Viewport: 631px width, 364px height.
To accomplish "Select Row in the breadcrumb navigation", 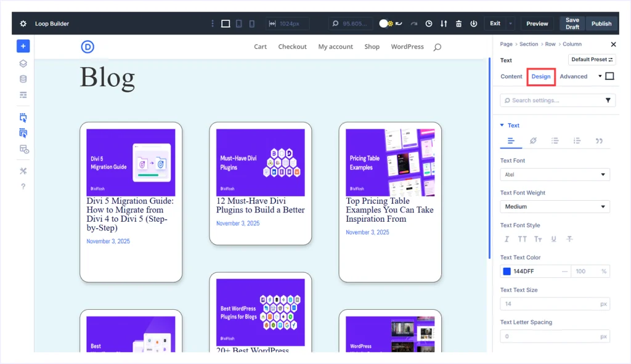I will pyautogui.click(x=550, y=44).
